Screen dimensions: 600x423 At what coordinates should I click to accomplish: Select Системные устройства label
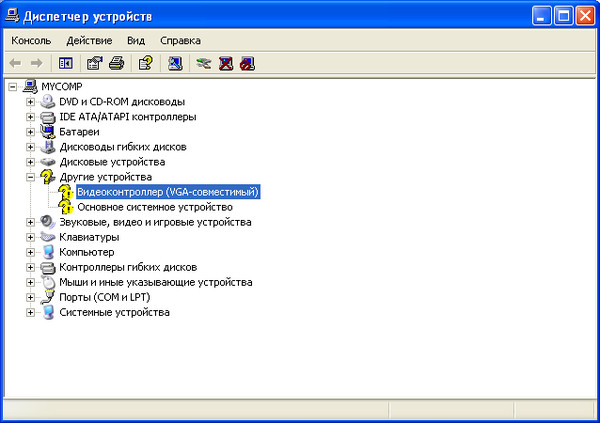coord(114,312)
